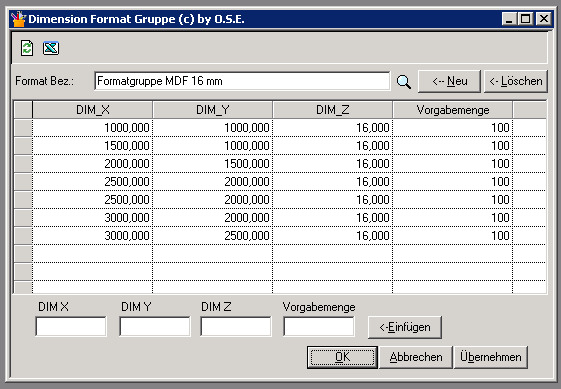The width and height of the screenshot is (561, 389).
Task: Select the row selector of first row
Action: pyautogui.click(x=23, y=128)
